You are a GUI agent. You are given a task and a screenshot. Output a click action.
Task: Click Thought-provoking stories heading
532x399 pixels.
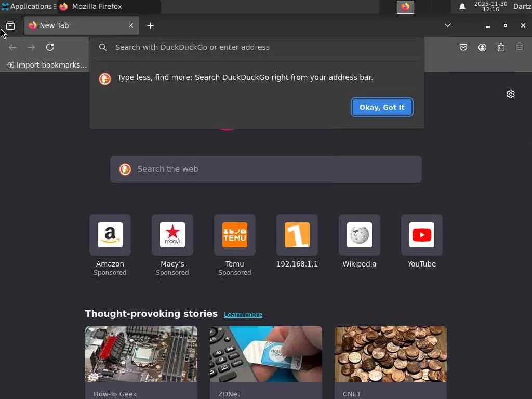pyautogui.click(x=151, y=314)
